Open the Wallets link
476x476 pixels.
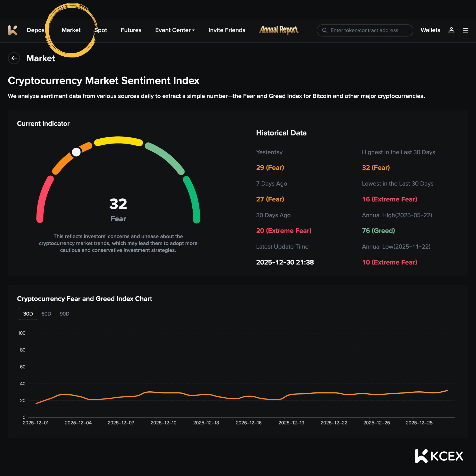(x=430, y=30)
